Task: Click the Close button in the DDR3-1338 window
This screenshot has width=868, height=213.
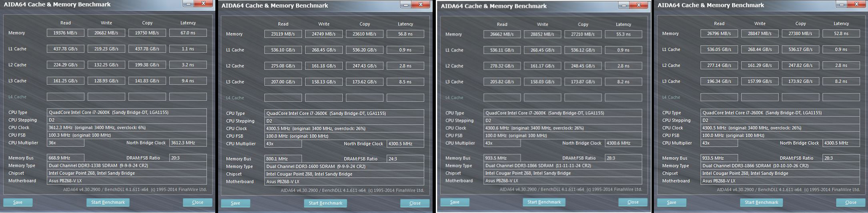Action: pos(198,202)
